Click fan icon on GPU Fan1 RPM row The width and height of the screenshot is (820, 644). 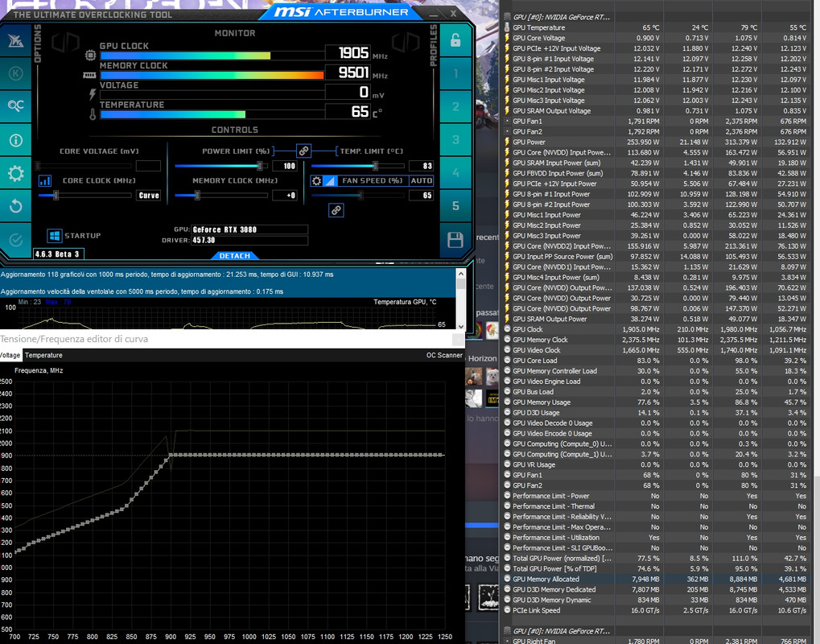507,122
